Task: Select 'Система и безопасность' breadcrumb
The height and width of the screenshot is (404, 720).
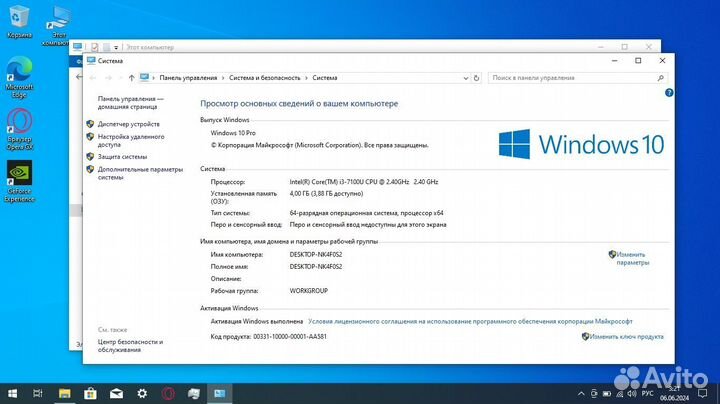Action: [x=264, y=78]
